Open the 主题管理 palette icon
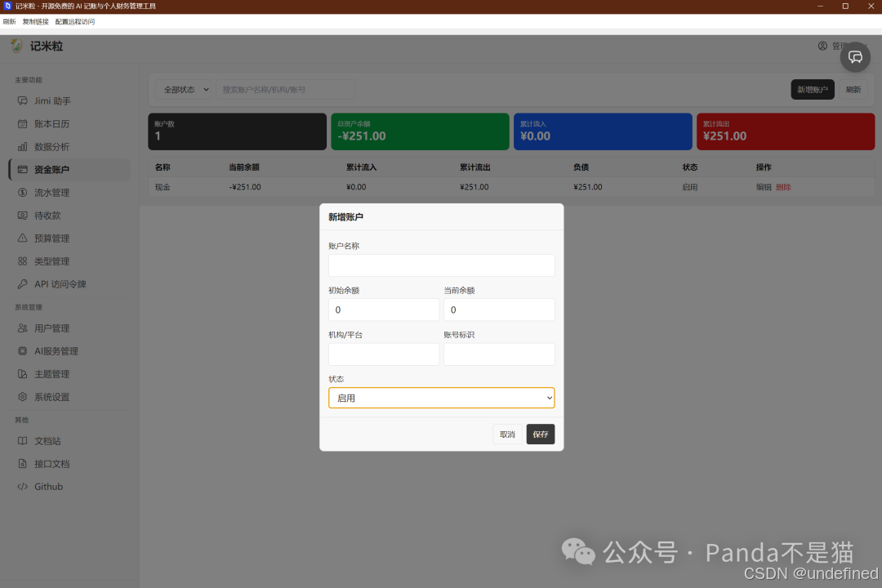The width and height of the screenshot is (882, 588). (23, 373)
